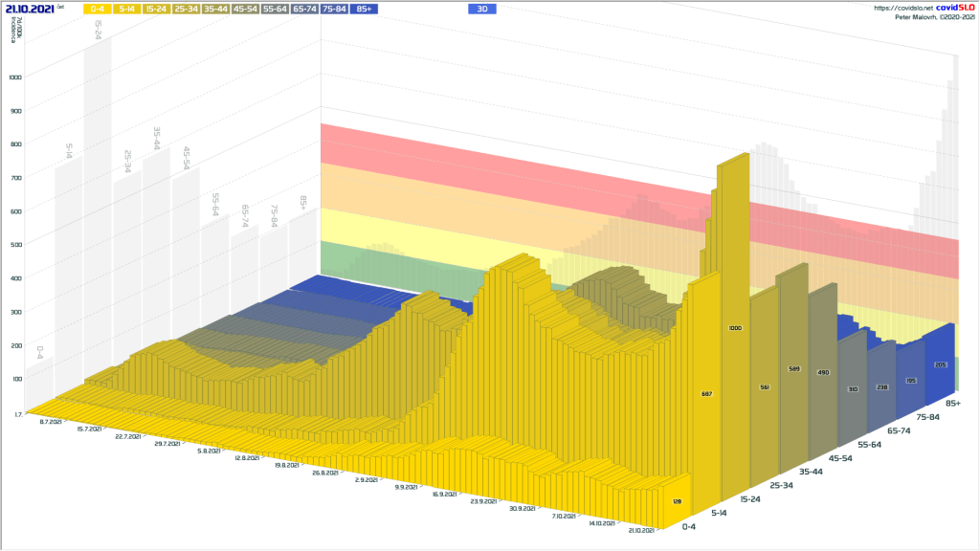Click the 8.7.2021 date axis label

tap(51, 420)
